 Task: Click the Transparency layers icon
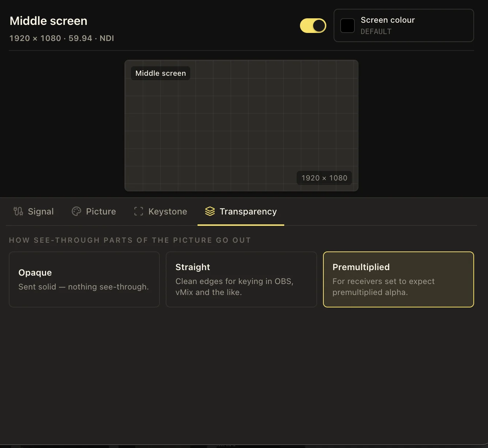(x=210, y=211)
